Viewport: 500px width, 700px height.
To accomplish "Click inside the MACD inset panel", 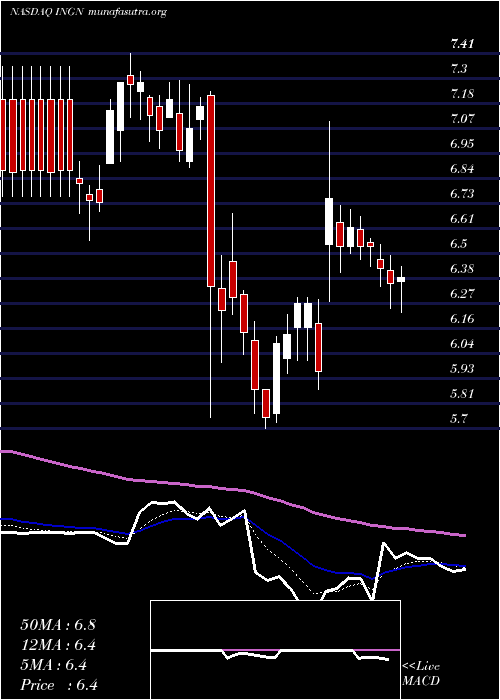I will (x=275, y=650).
